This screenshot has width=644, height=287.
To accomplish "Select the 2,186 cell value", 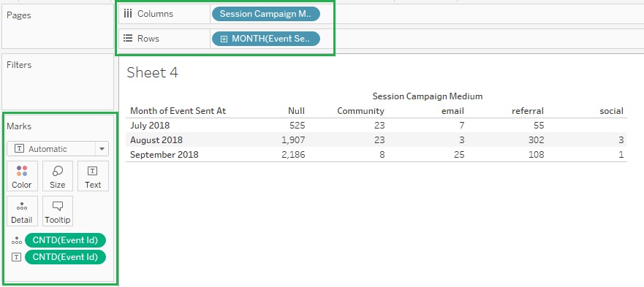I will click(x=292, y=155).
